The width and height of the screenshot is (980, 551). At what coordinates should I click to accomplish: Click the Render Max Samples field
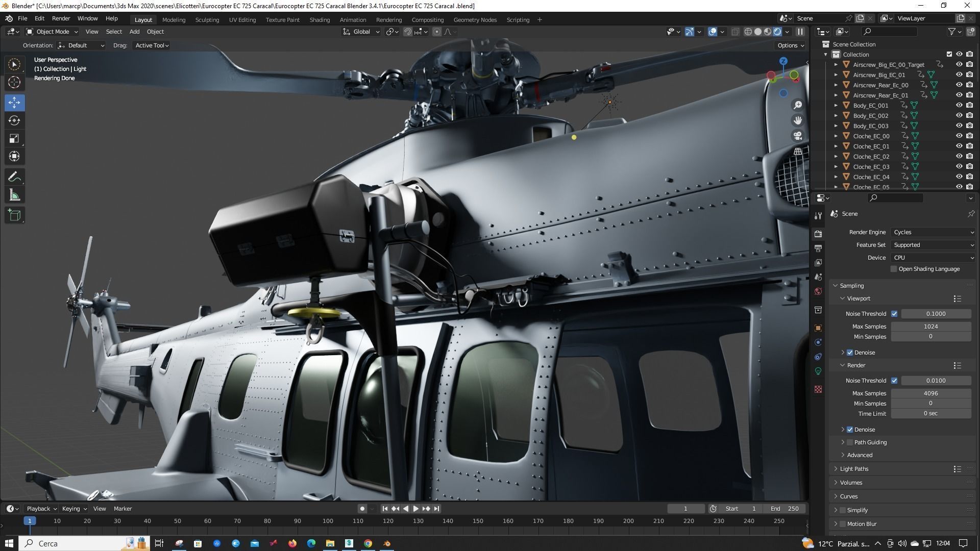coord(930,393)
